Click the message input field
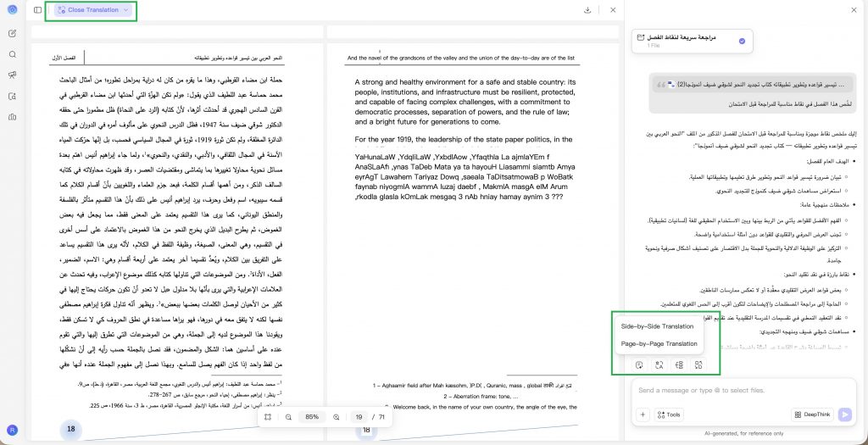The width and height of the screenshot is (868, 445). pos(743,391)
